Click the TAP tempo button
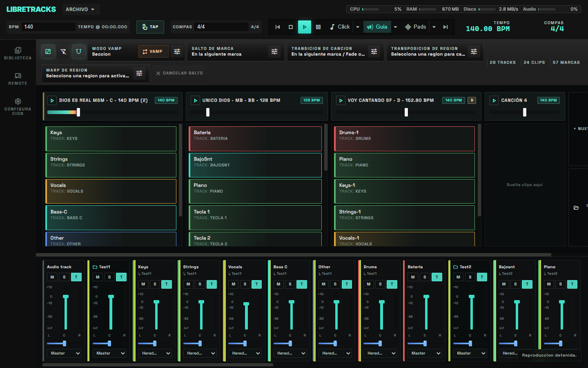Screen dimensions: 588x368 pyautogui.click(x=150, y=27)
